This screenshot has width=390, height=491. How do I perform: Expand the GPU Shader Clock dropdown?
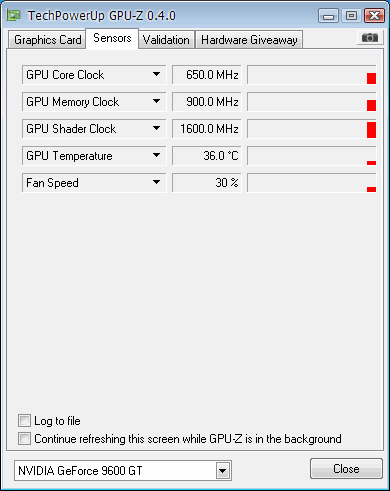tap(156, 128)
